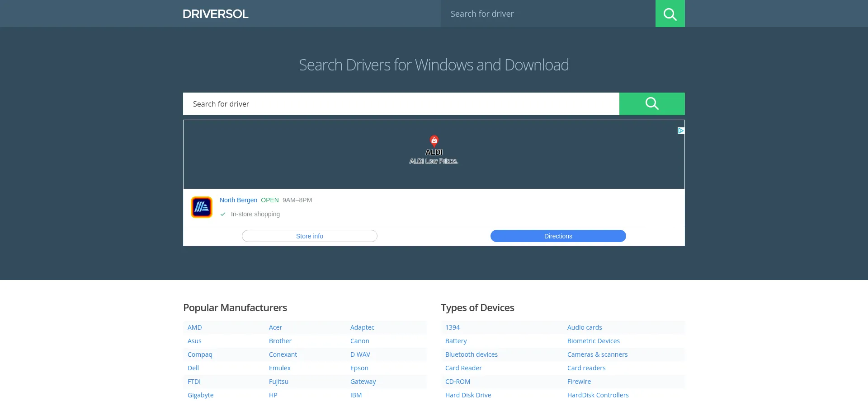Open the CD-ROM device link
The height and width of the screenshot is (401, 868).
(458, 382)
